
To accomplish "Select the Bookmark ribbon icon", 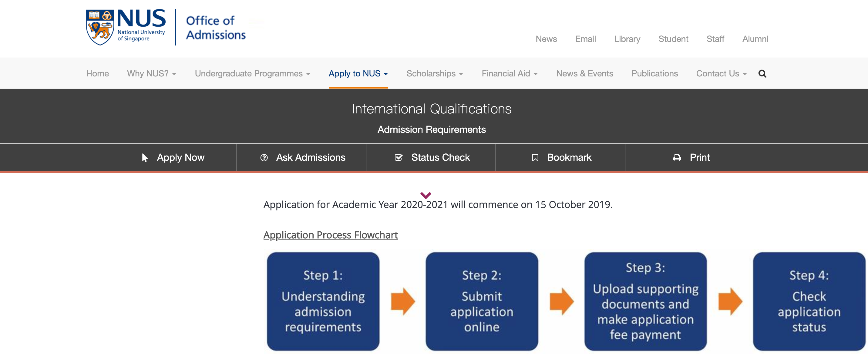I will (535, 157).
